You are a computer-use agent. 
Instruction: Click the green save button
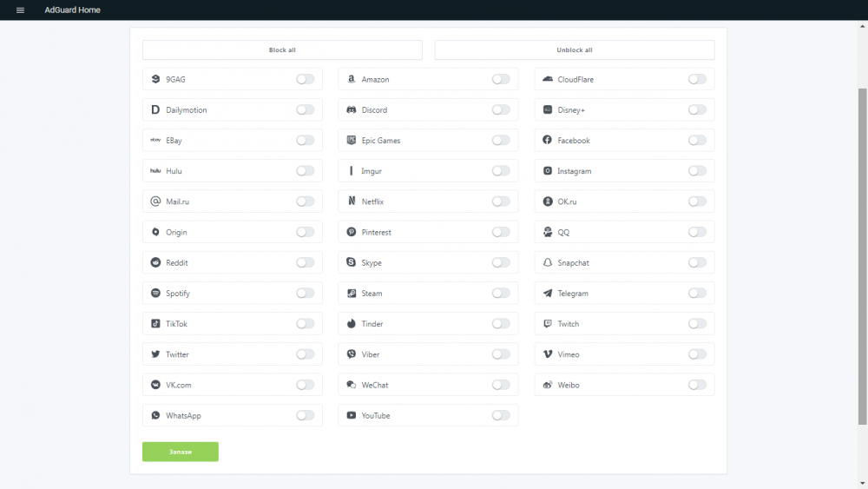pos(181,452)
